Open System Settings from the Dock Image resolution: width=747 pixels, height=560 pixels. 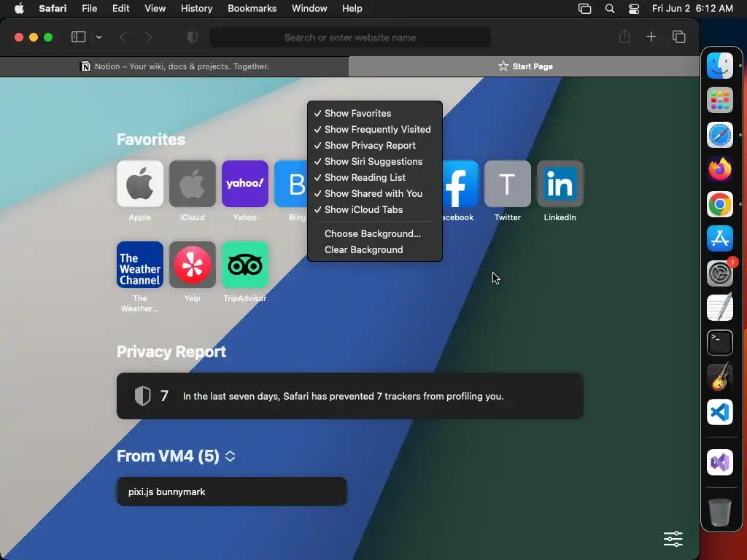pyautogui.click(x=720, y=273)
